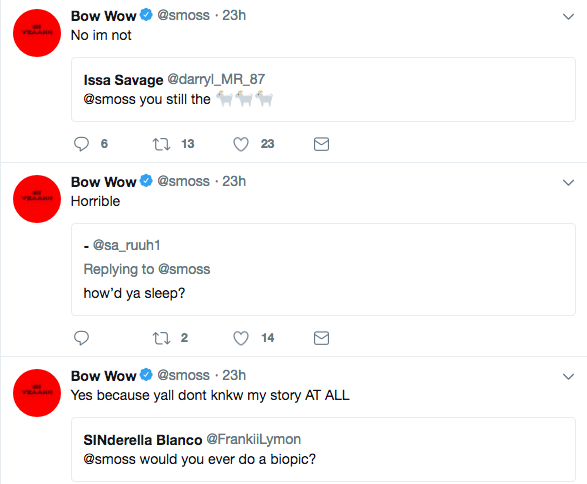
Task: Like the "No im not" tweet
Action: tap(241, 144)
